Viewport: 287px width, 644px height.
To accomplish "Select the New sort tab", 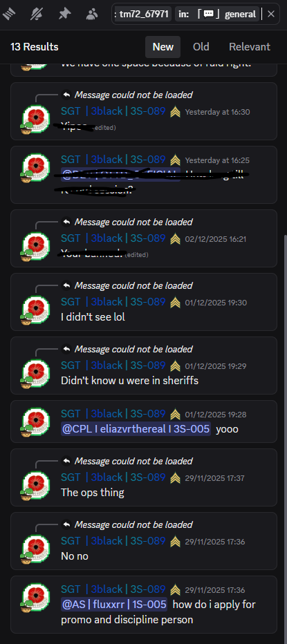I will [x=163, y=47].
